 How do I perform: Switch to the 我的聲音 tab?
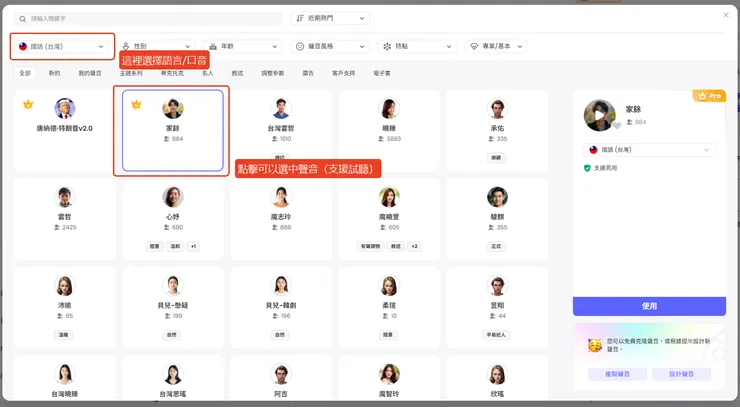pyautogui.click(x=90, y=73)
